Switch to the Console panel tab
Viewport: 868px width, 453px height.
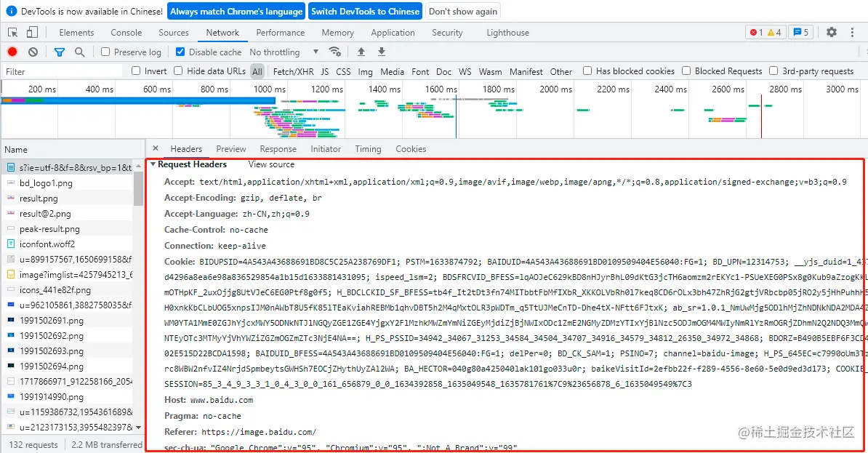click(x=126, y=33)
